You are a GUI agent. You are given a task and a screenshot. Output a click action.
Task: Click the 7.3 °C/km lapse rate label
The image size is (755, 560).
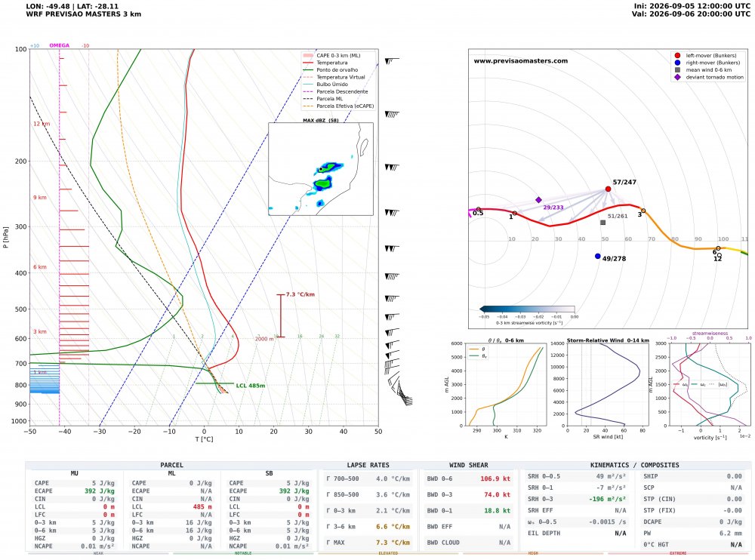(300, 294)
